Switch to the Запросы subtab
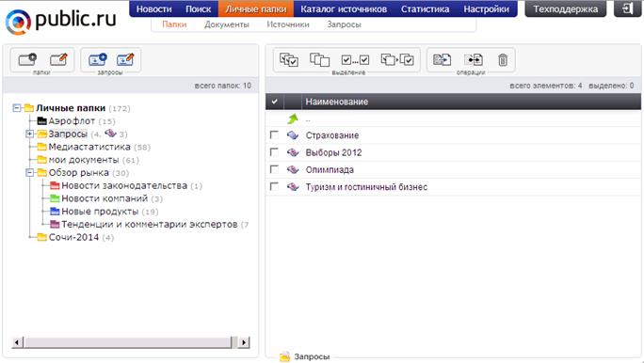 (x=345, y=24)
